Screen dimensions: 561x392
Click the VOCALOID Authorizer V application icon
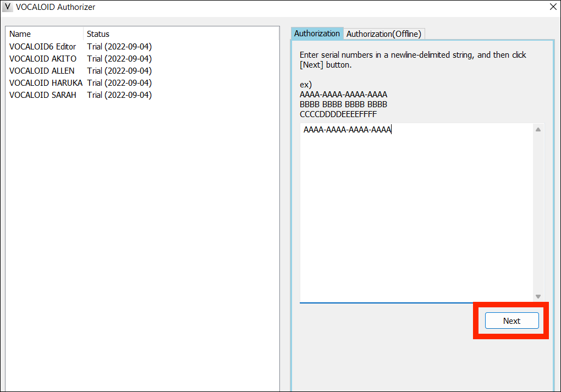tap(7, 7)
